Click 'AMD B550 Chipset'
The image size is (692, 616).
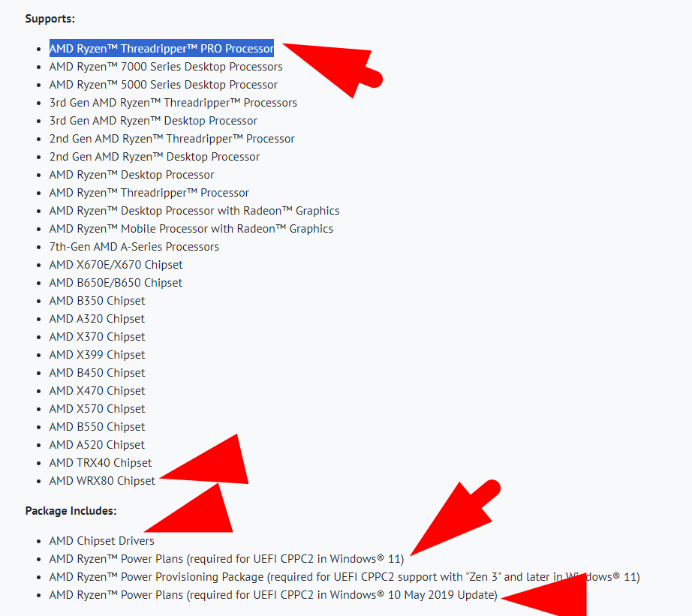point(97,427)
